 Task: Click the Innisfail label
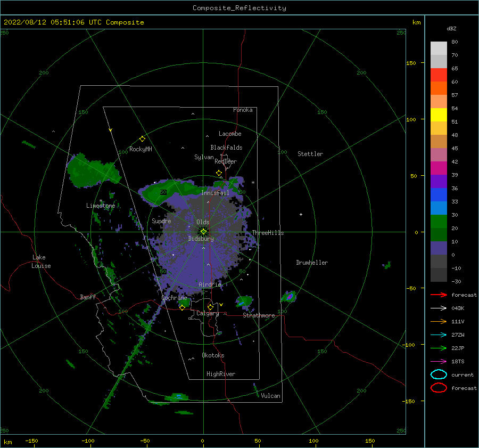click(x=215, y=193)
